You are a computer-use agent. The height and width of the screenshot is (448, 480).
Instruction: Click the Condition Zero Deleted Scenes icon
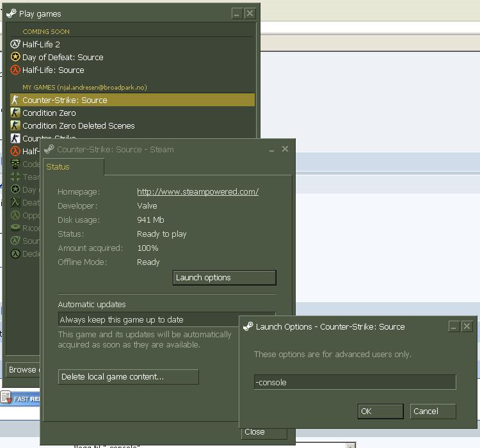coord(15,125)
